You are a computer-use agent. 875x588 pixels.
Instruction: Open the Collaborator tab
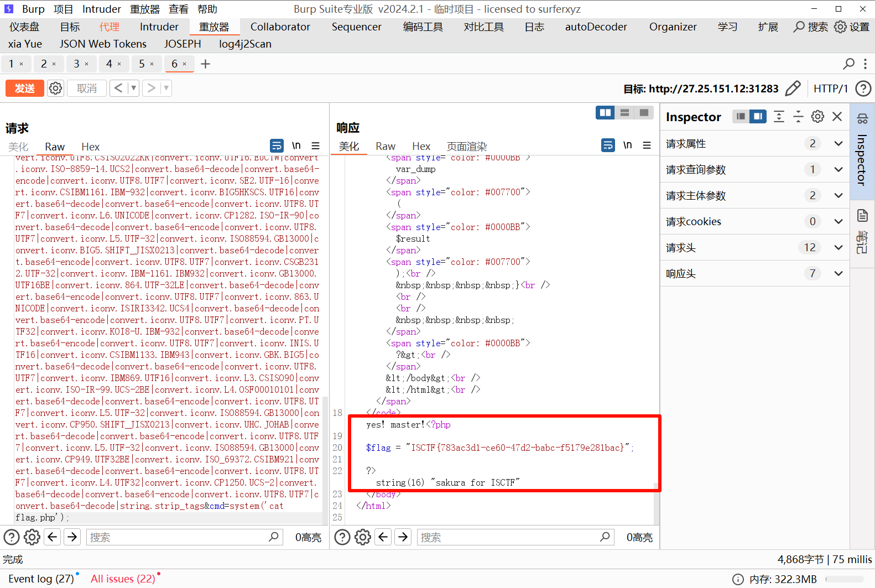[280, 27]
